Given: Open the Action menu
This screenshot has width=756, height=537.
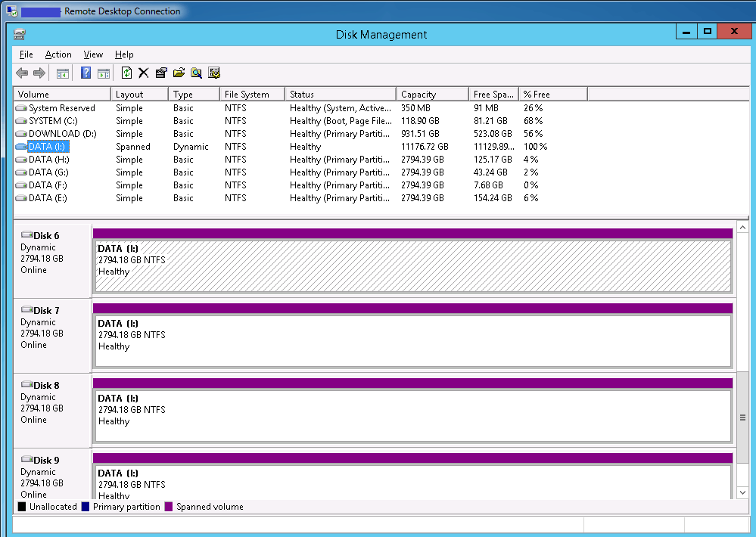Looking at the screenshot, I should 58,54.
